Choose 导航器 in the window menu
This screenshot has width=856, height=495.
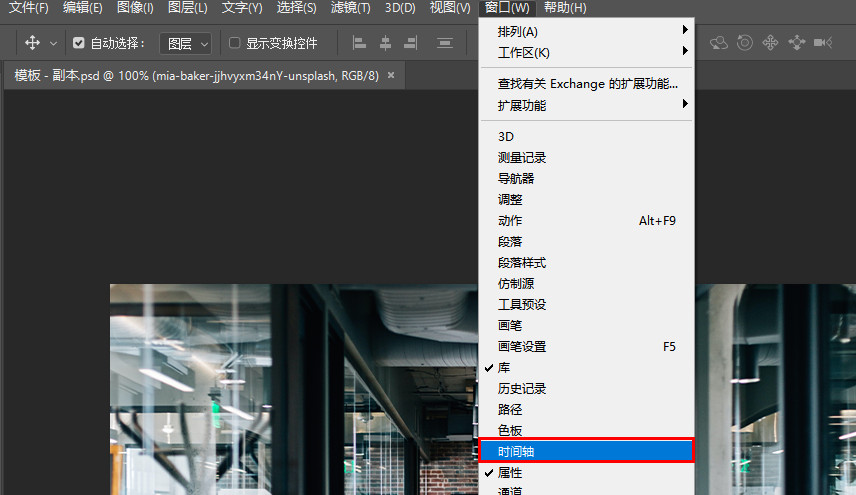(x=586, y=178)
